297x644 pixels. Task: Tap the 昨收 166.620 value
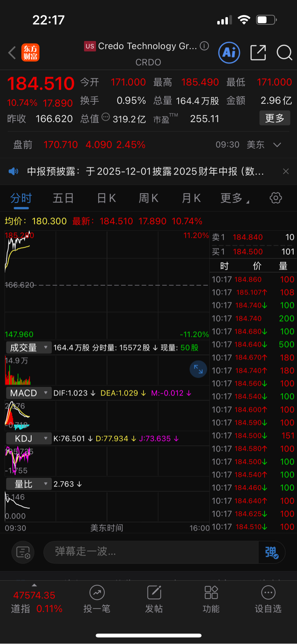[54, 118]
